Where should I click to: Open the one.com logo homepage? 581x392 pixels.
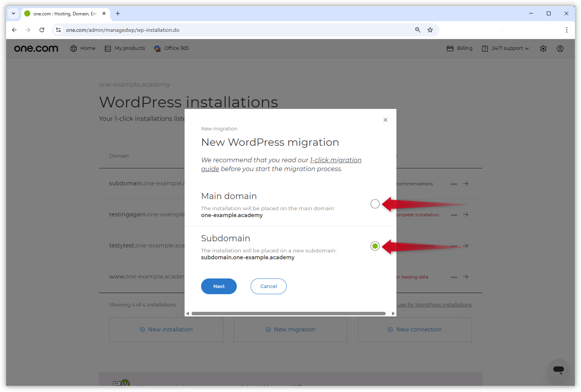36,48
